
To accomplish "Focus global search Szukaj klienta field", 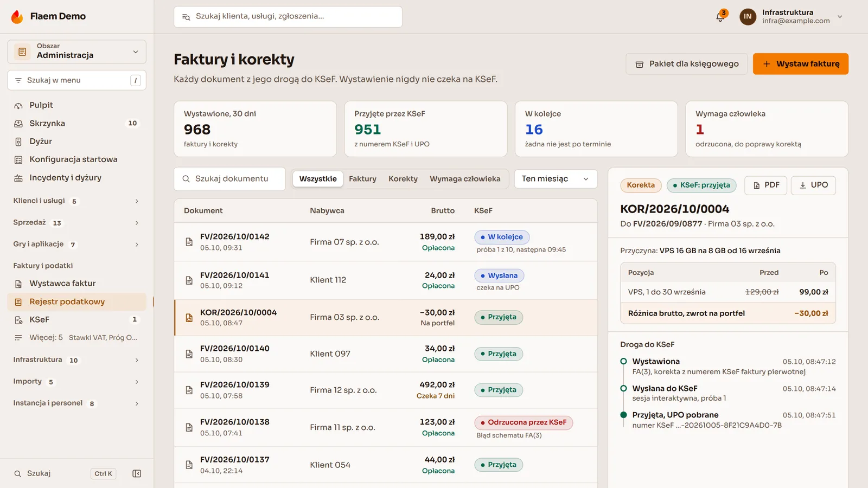I will pos(288,17).
